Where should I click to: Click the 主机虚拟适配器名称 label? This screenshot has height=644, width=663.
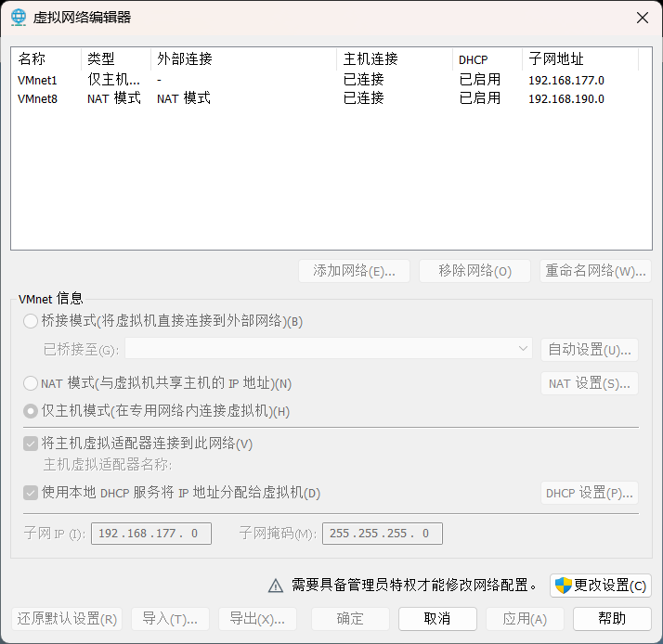click(108, 465)
